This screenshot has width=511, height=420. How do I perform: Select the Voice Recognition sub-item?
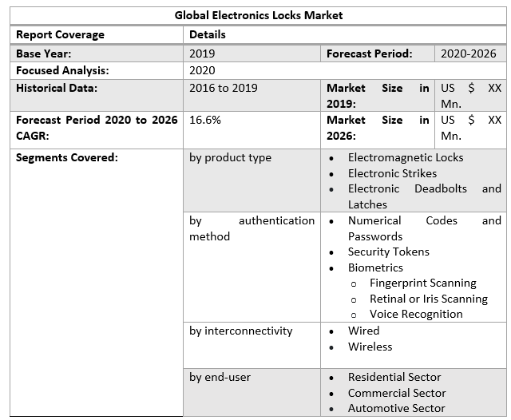coord(416,314)
